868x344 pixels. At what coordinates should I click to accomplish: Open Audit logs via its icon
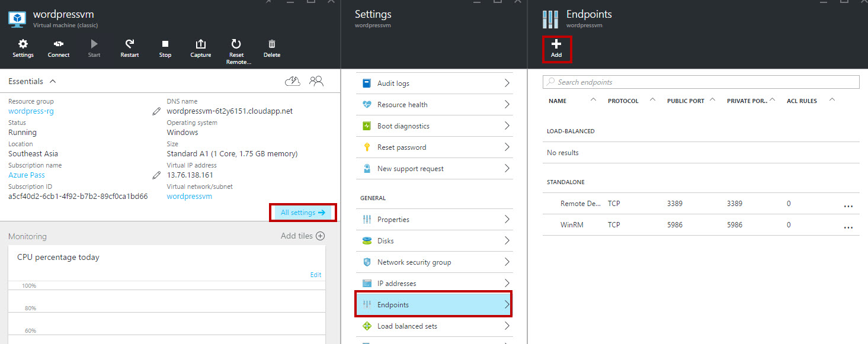coord(367,83)
